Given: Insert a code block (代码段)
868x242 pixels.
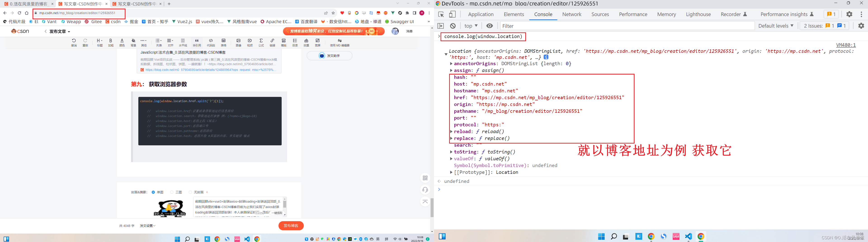Looking at the screenshot, I should coord(211,43).
